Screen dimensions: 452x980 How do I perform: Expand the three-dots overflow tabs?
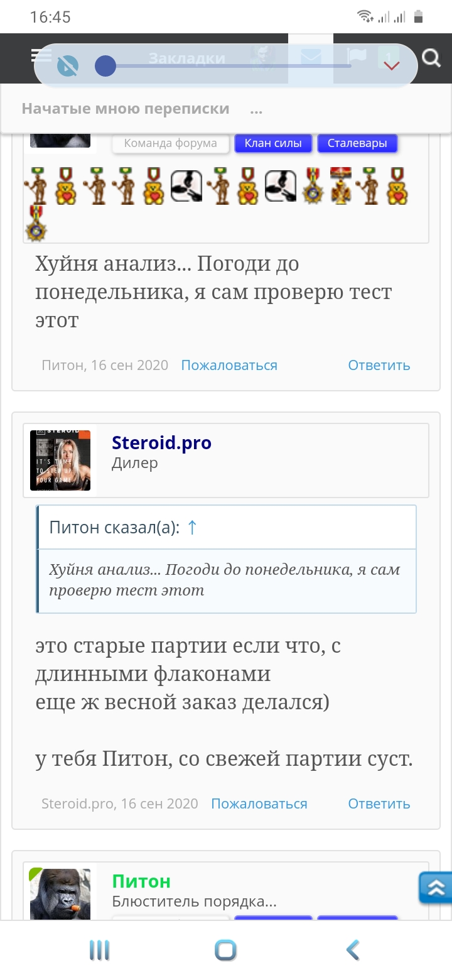pos(256,109)
